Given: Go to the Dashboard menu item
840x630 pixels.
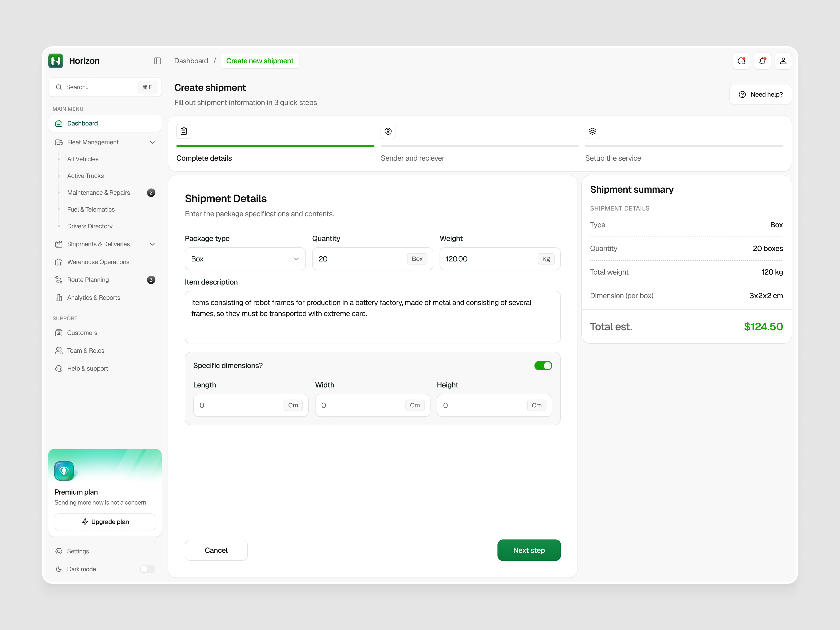Looking at the screenshot, I should [82, 123].
